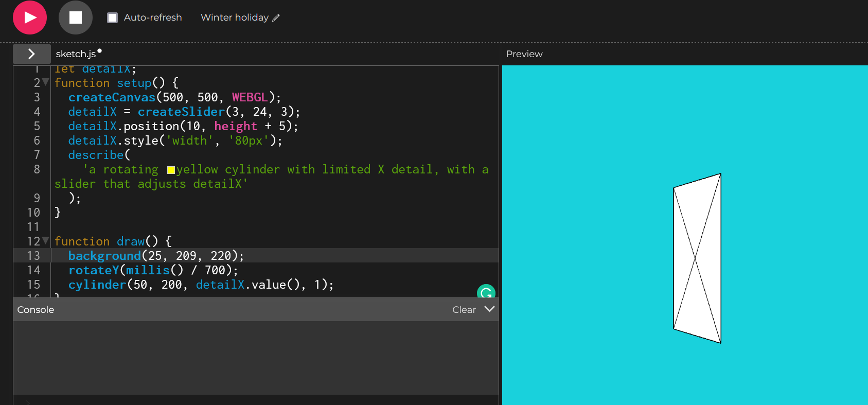868x405 pixels.
Task: Enable the Auto-refresh checkbox
Action: [x=112, y=17]
